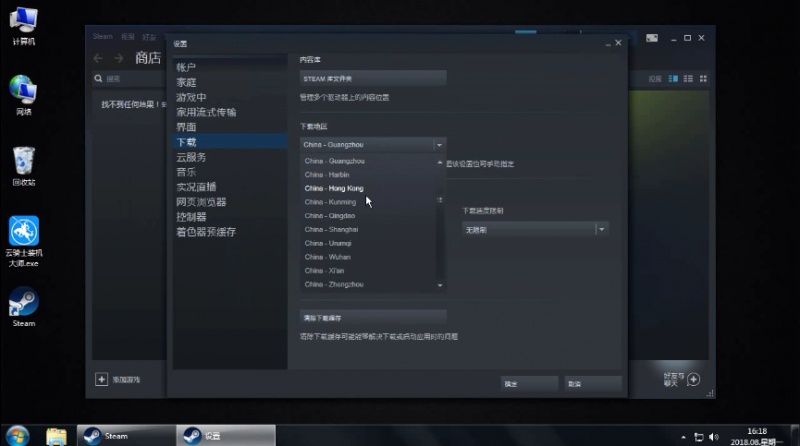Select the 帐户 settings category
The height and width of the screenshot is (446, 800).
[x=230, y=67]
